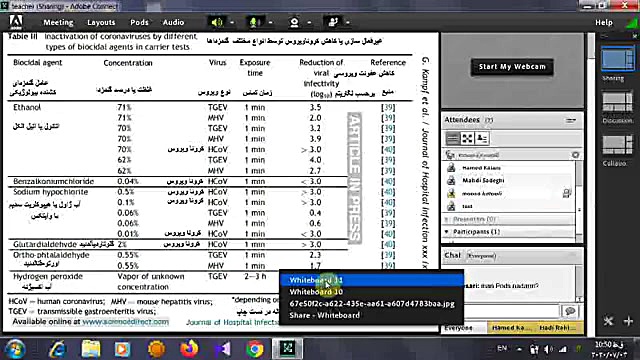Click the Adobe Connect taskbar icon
This screenshot has height=360, width=640.
pyautogui.click(x=288, y=349)
